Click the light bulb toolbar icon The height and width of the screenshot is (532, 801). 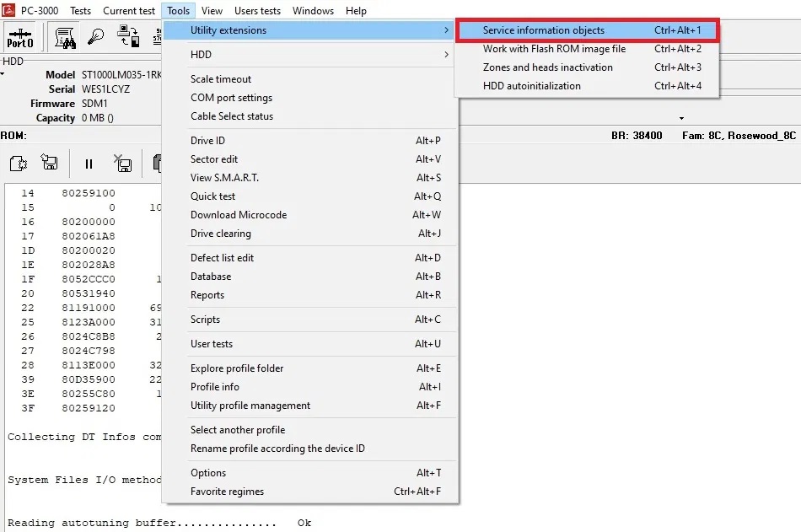(97, 38)
